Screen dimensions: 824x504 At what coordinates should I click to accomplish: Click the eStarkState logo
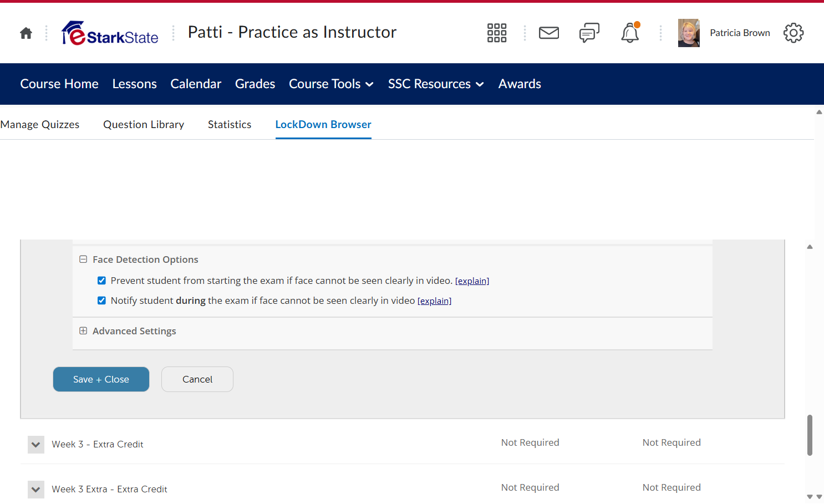[110, 33]
